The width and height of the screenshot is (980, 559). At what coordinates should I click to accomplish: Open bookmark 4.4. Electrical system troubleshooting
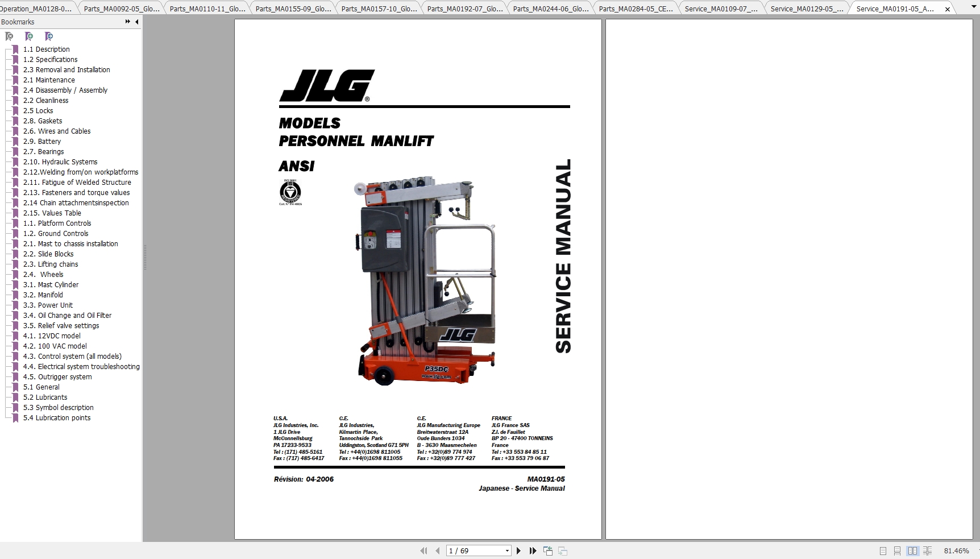[x=81, y=367]
